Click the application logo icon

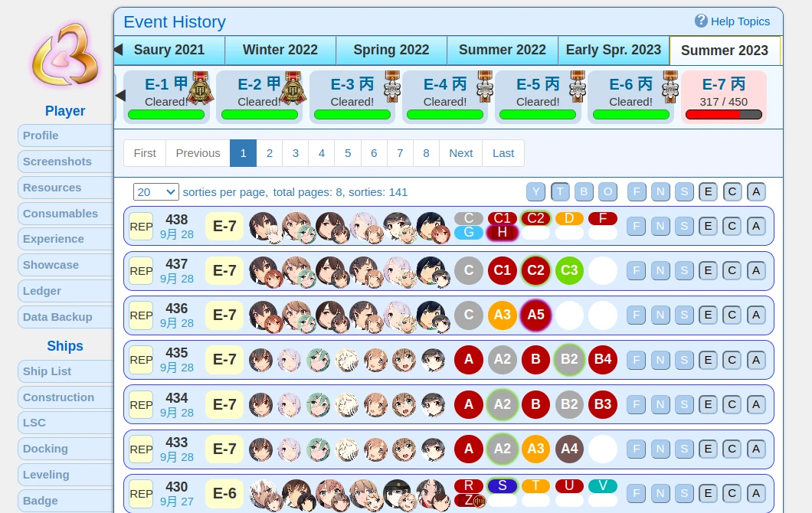[65, 55]
